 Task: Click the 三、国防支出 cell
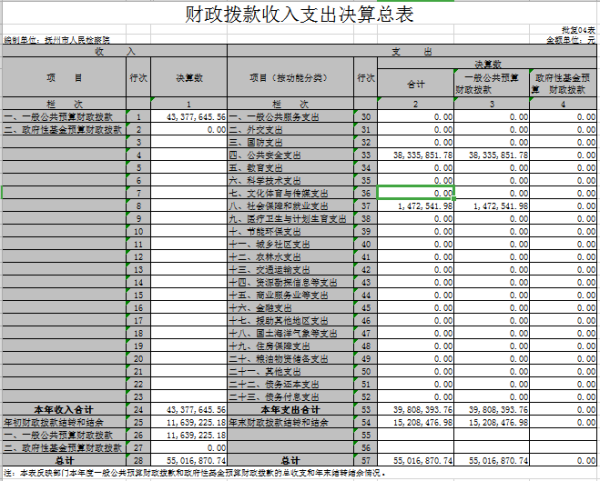pyautogui.click(x=290, y=142)
